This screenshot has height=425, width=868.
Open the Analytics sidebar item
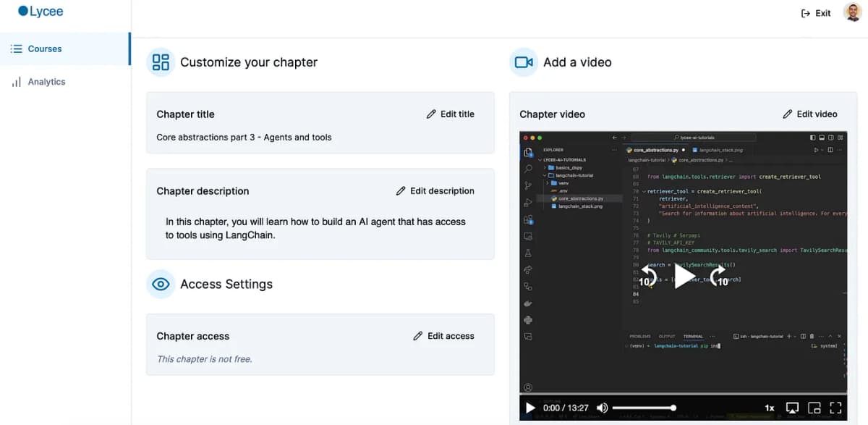(64, 82)
